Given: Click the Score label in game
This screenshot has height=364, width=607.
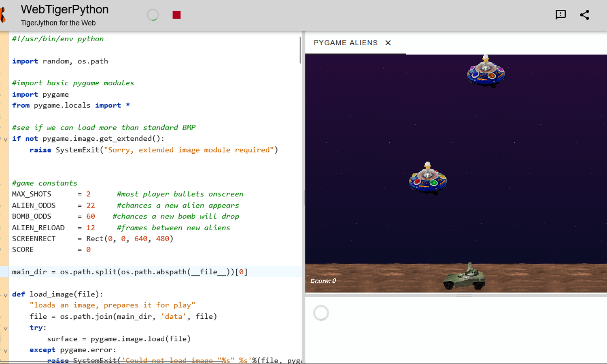Looking at the screenshot, I should click(323, 281).
